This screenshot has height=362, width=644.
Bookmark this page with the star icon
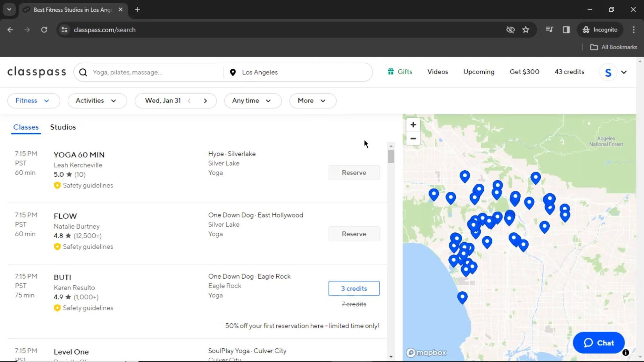(526, 30)
